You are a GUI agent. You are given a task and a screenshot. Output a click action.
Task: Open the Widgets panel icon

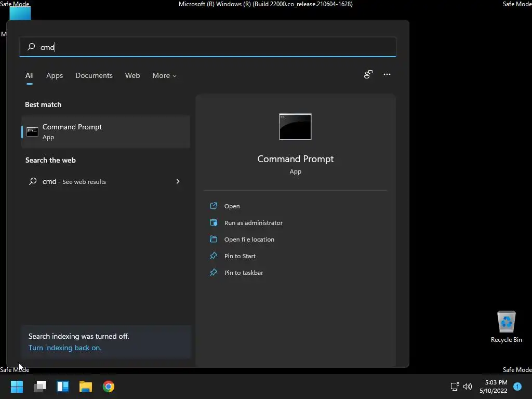click(63, 387)
